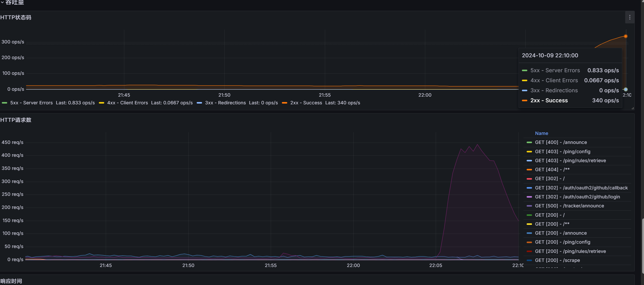Select GET [403] - /ping/rules/retrieve series
This screenshot has height=285, width=644.
pyautogui.click(x=570, y=161)
